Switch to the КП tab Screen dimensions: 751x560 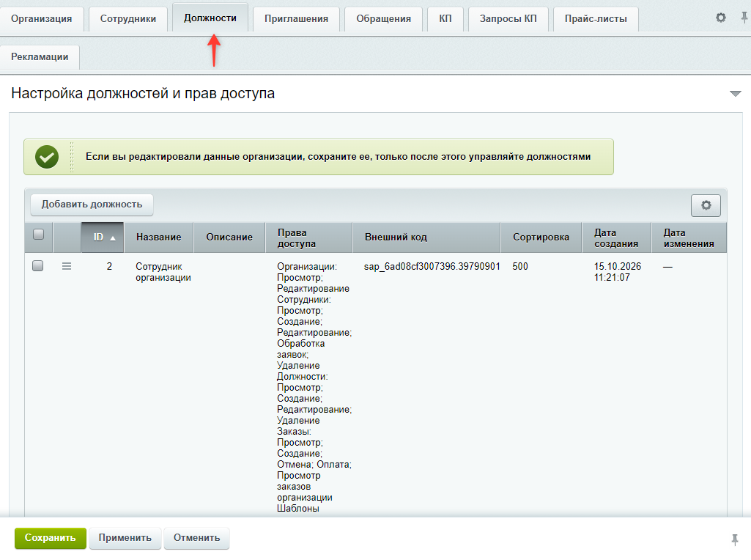[445, 18]
